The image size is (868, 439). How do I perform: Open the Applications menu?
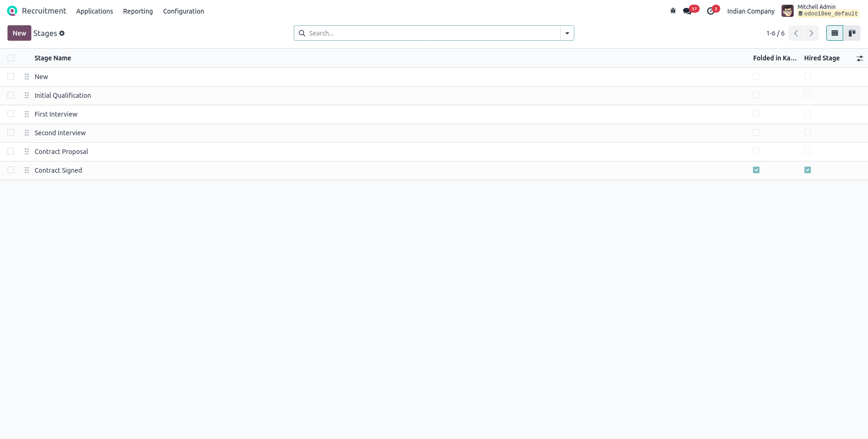(94, 11)
